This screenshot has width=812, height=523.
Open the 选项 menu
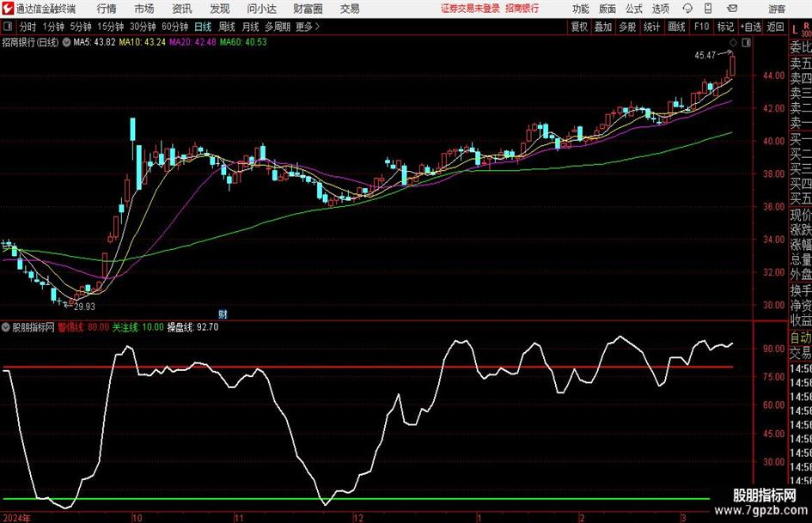pos(660,9)
